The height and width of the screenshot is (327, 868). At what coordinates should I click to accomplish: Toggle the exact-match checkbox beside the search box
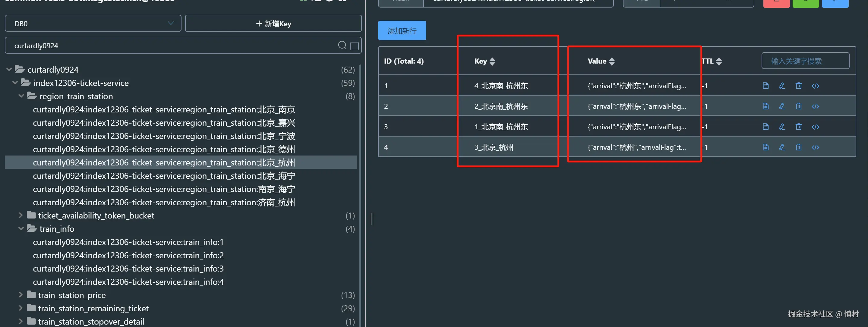click(x=355, y=46)
